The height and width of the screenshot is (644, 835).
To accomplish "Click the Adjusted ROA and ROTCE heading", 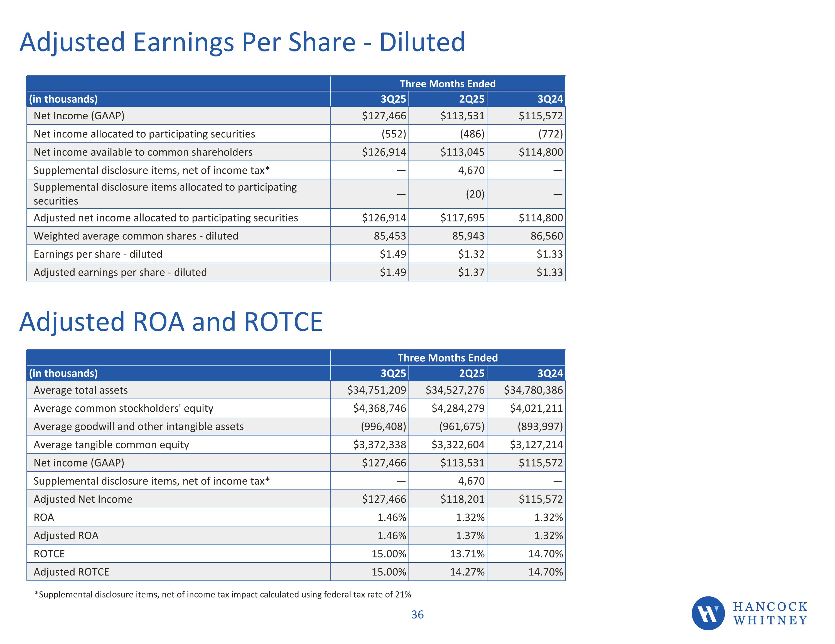I will click(x=171, y=322).
